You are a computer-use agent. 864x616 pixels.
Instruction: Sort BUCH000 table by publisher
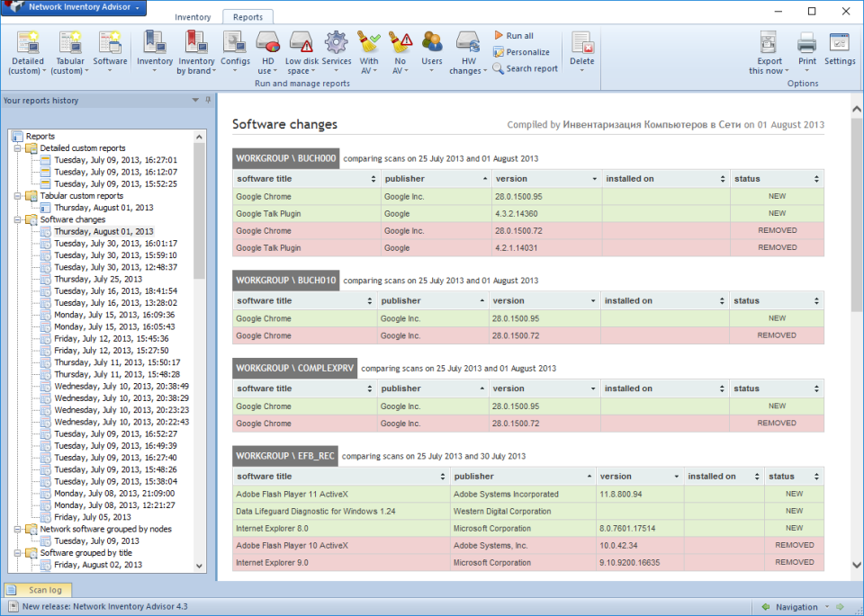pos(436,179)
